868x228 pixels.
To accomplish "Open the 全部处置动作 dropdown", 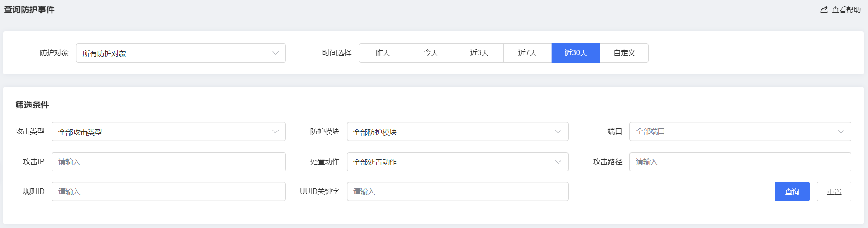I will [458, 162].
